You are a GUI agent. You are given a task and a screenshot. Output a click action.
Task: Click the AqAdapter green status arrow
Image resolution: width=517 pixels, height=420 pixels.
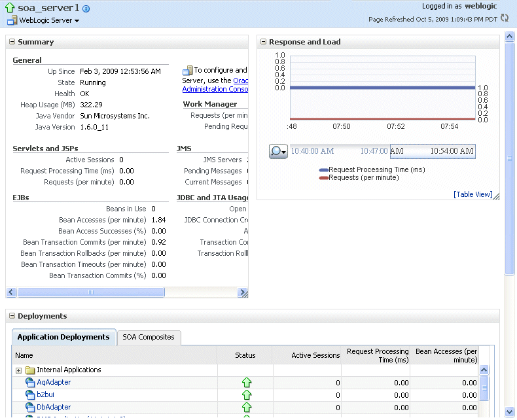click(247, 383)
